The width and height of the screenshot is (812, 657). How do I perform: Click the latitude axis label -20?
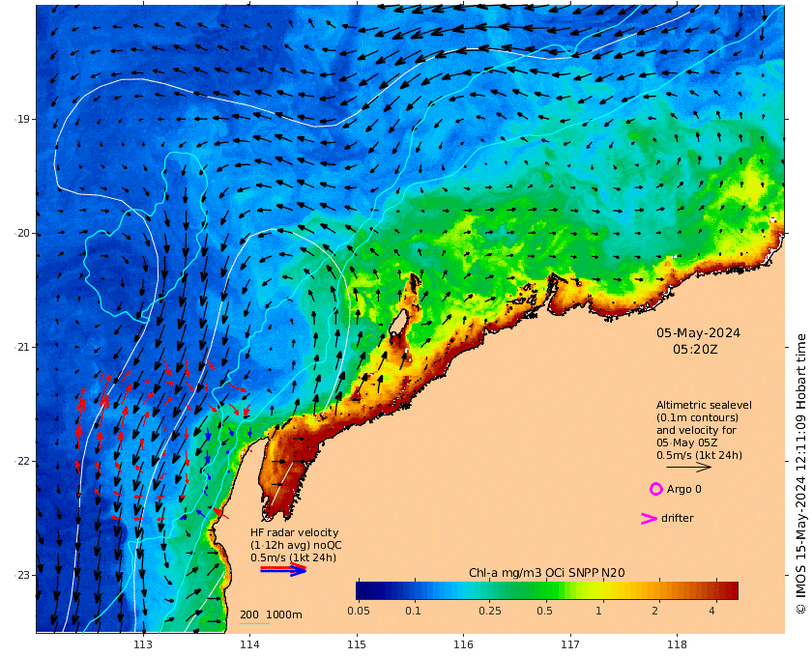tap(21, 233)
